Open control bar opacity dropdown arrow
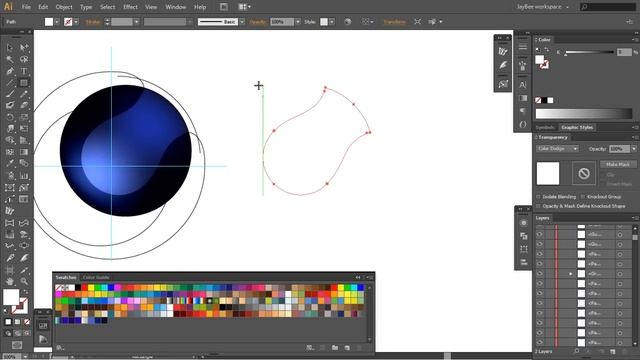 pos(298,22)
